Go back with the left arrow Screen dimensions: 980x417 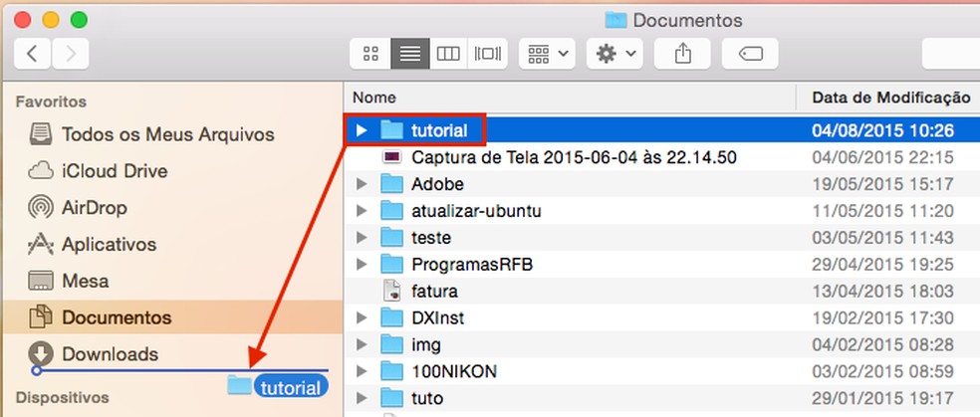coord(33,53)
